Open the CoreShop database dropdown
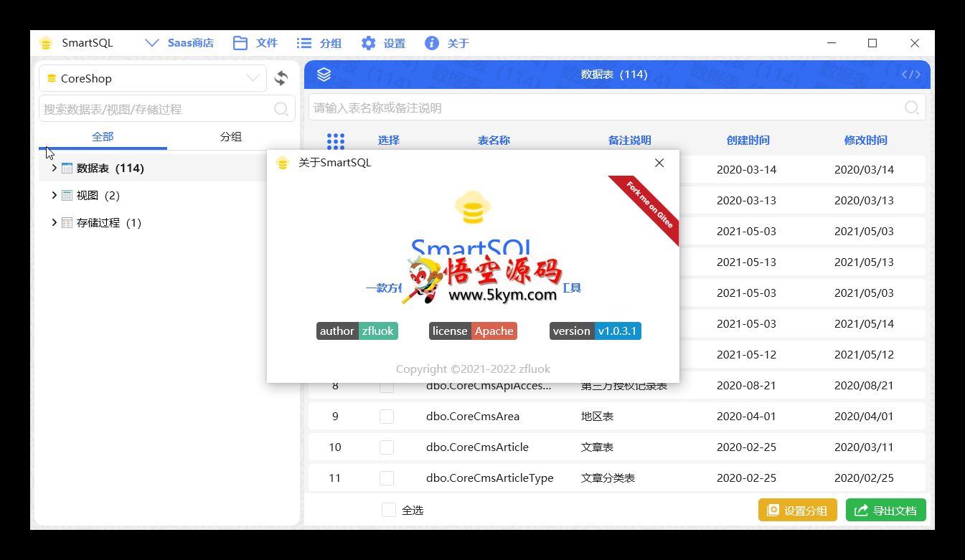The image size is (965, 560). [x=153, y=78]
